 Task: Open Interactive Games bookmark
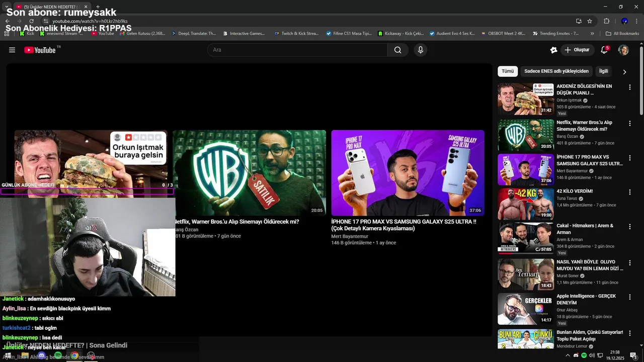[243, 34]
